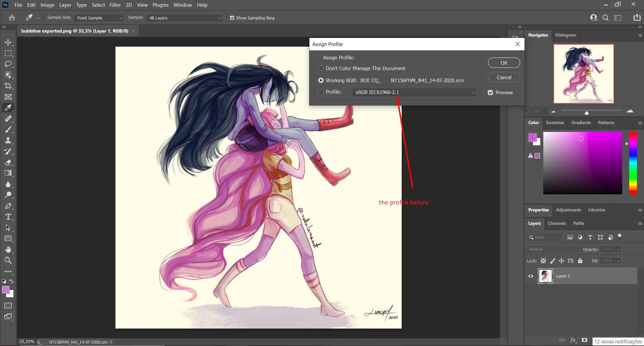Select the Path Selection tool

[x=8, y=228]
